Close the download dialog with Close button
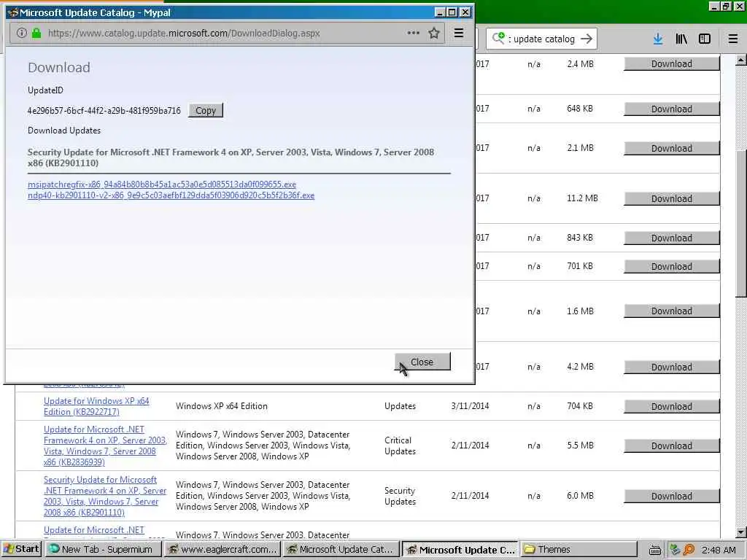 422,362
